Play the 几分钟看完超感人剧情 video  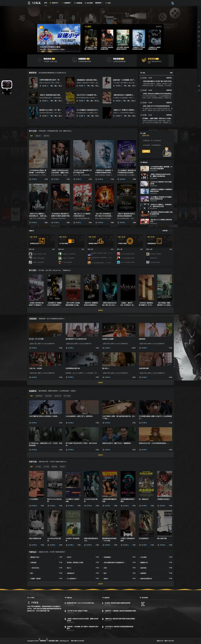click(x=155, y=407)
